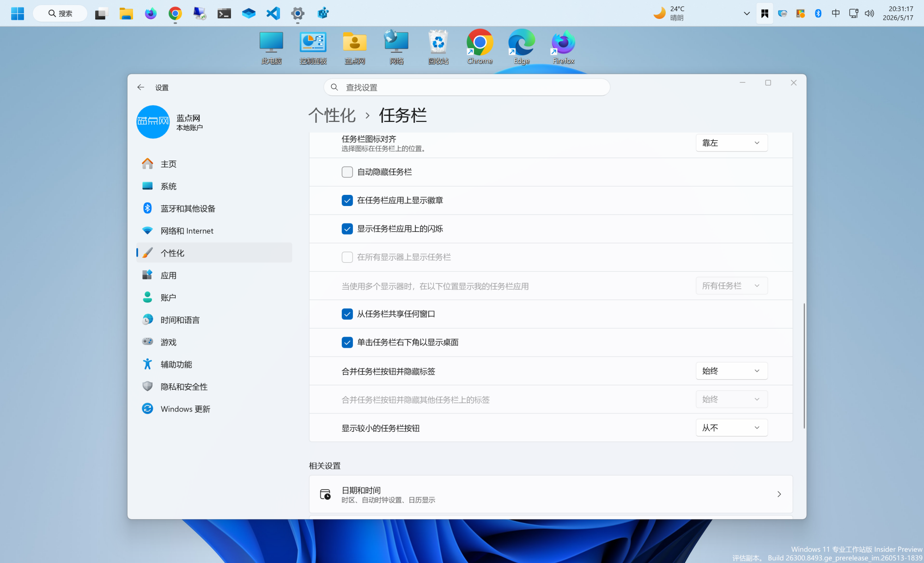
Task: Select 个性化 in the sidebar
Action: pyautogui.click(x=214, y=253)
